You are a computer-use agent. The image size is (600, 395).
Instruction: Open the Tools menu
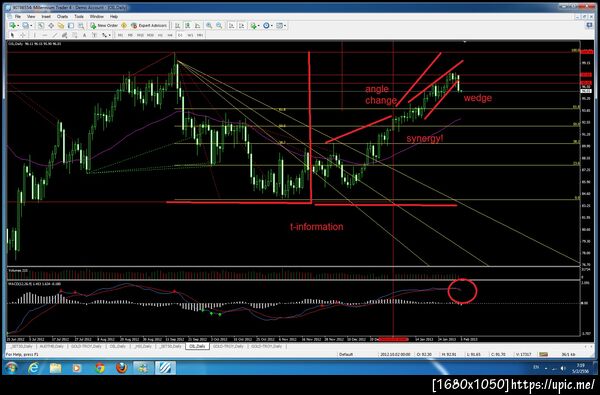click(79, 16)
